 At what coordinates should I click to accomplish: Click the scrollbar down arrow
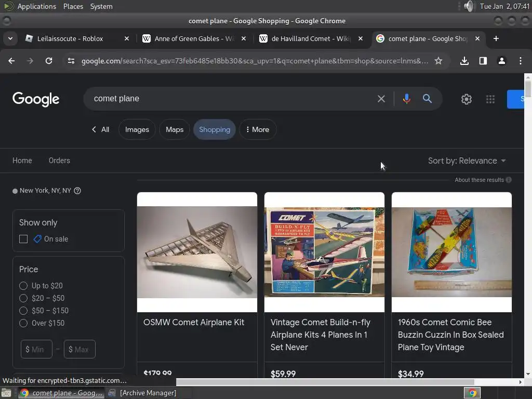point(528,374)
